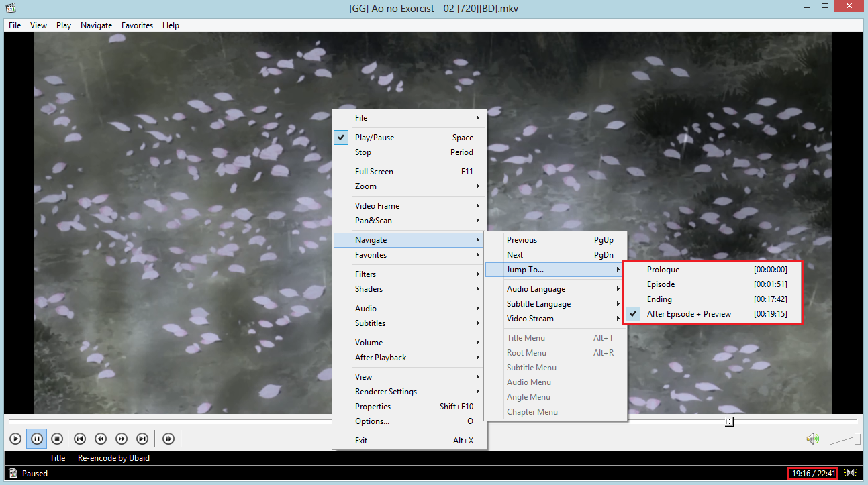Screen dimensions: 868x485
Task: Click the rewind (decrease speed) toolbar button
Action: [x=101, y=439]
